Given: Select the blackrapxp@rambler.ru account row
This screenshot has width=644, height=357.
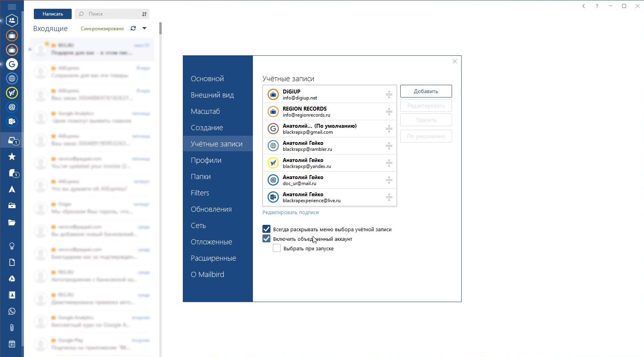Looking at the screenshot, I should tap(330, 146).
